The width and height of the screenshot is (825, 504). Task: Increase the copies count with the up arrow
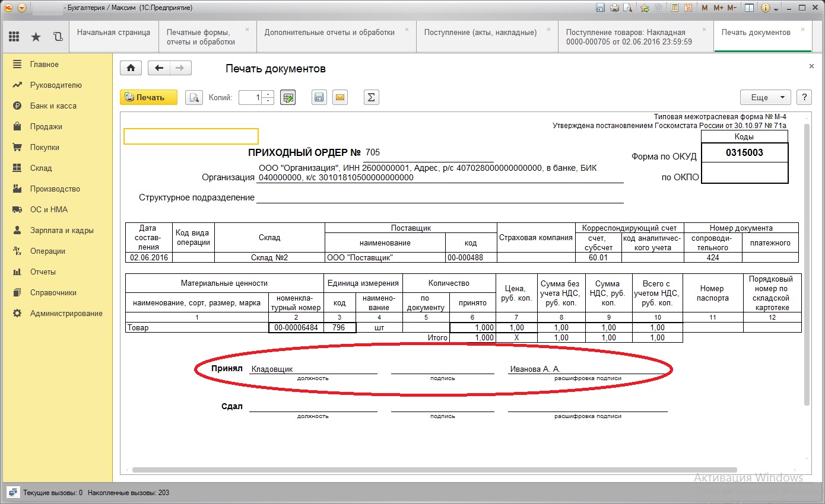click(x=268, y=94)
